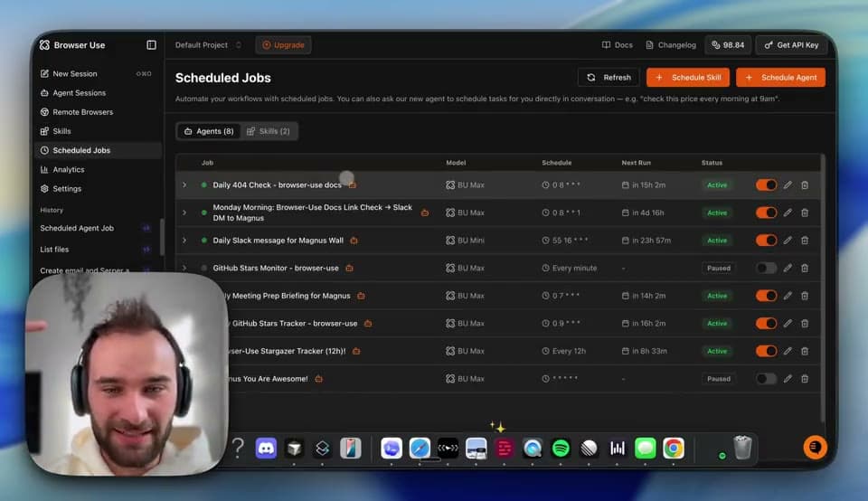
Task: Click the jobs table vertical scrollbar
Action: click(823, 288)
